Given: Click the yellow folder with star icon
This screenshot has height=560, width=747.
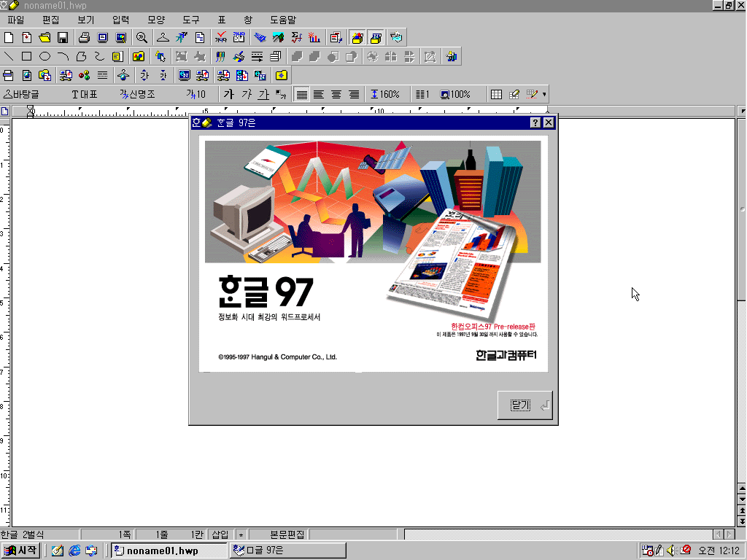Looking at the screenshot, I should 282,75.
